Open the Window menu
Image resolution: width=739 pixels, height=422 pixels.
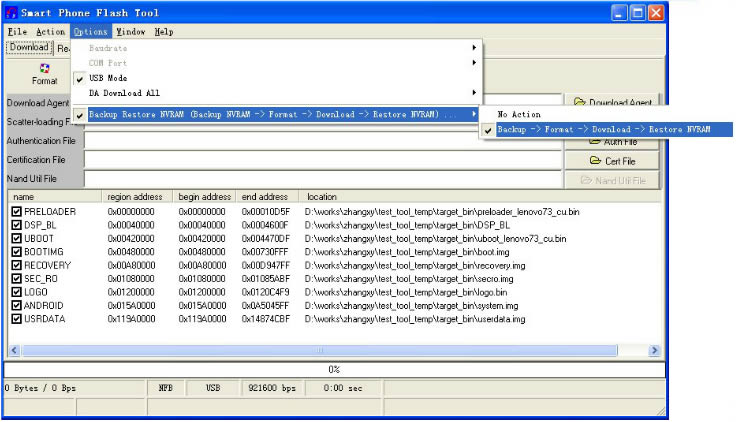point(130,32)
